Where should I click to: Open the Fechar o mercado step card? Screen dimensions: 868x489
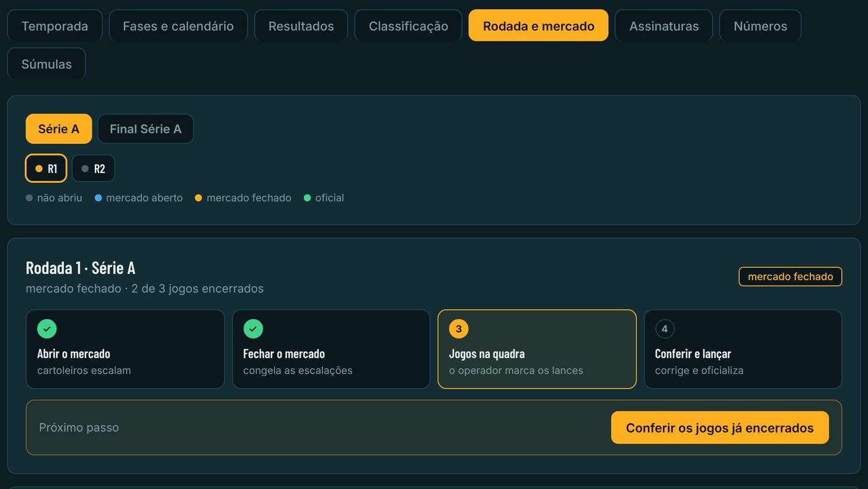tap(331, 349)
